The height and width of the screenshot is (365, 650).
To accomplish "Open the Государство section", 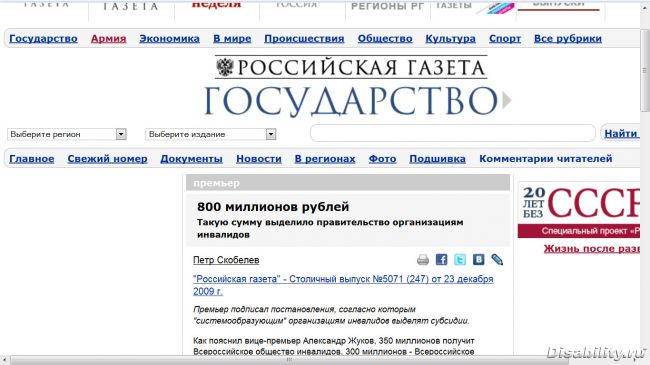I will (43, 39).
